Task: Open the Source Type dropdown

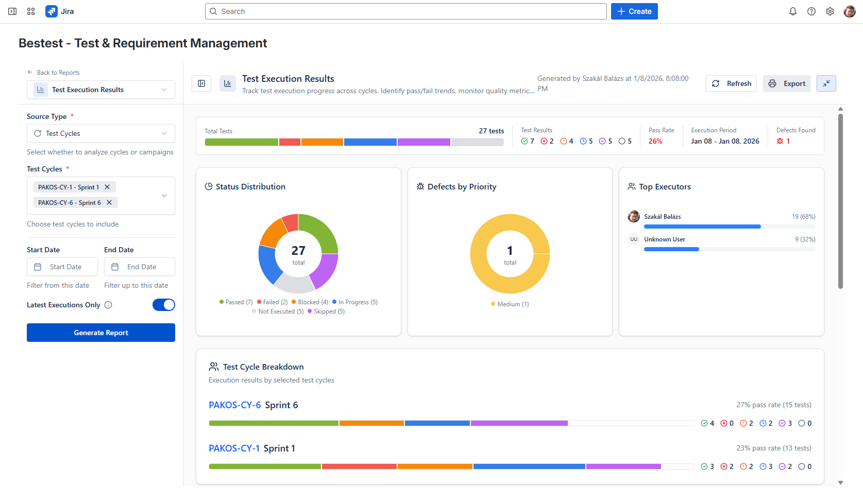Action: pos(100,133)
